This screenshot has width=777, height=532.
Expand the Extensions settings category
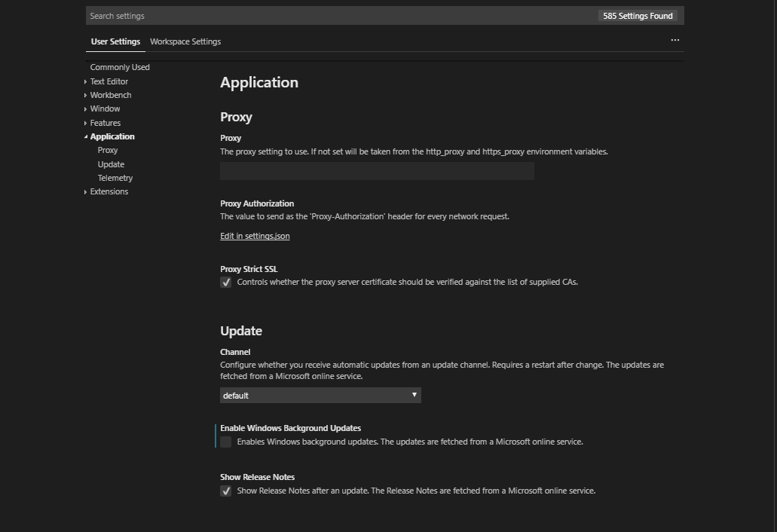pos(109,191)
